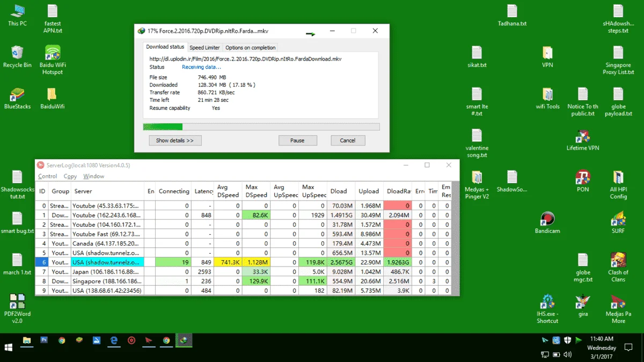Viewport: 644px width, 362px height.
Task: Sort by the Upload column header
Action: point(369,191)
